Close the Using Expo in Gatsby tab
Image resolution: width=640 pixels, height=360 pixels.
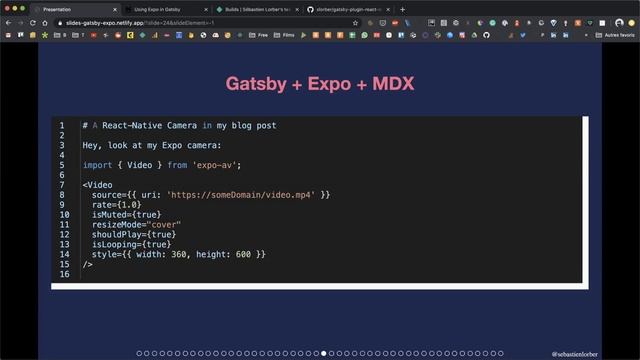coord(206,9)
